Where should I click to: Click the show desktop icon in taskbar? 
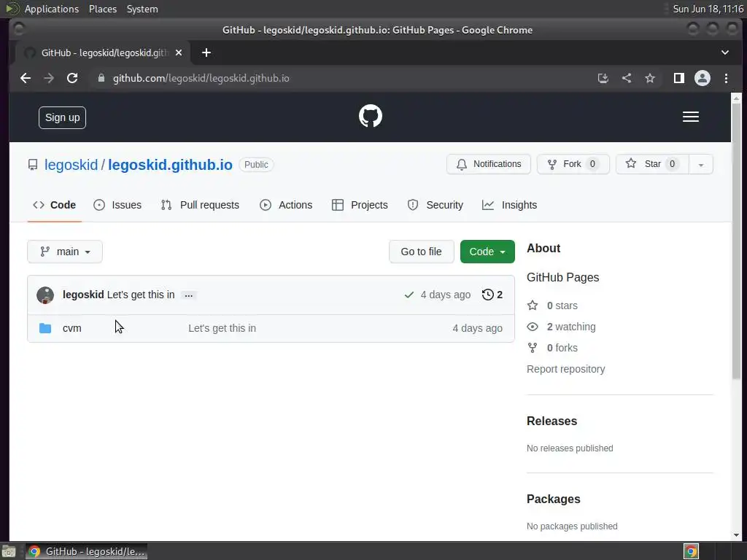(x=9, y=551)
